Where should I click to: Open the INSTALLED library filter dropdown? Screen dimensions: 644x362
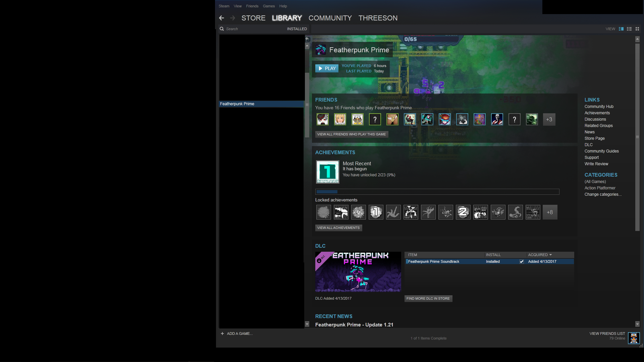(x=297, y=29)
